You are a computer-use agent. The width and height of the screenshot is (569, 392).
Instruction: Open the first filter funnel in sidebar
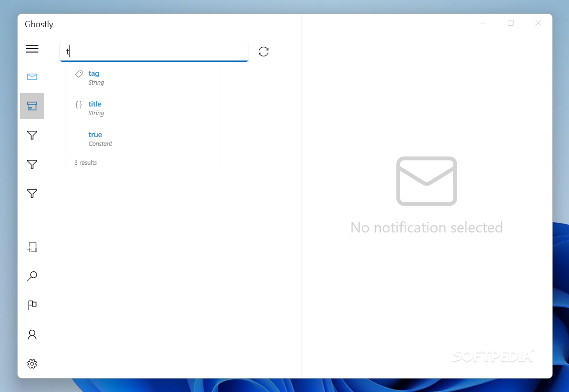(x=32, y=135)
